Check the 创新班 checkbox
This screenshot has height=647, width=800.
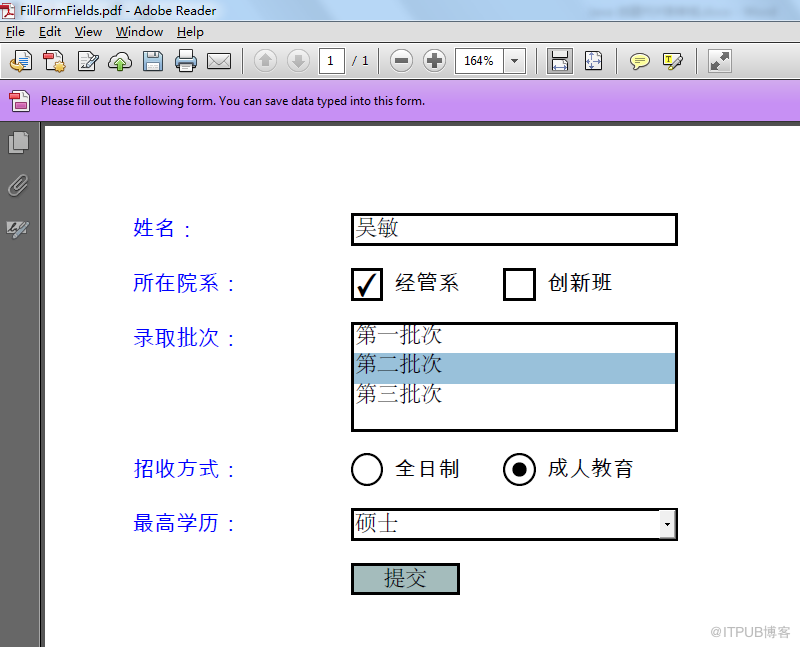point(519,284)
